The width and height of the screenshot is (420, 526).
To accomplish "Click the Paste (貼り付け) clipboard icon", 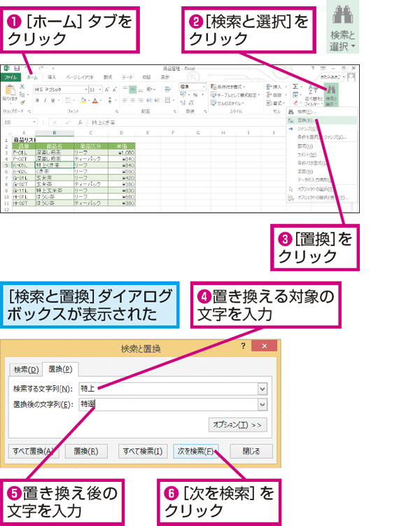I will click(10, 92).
